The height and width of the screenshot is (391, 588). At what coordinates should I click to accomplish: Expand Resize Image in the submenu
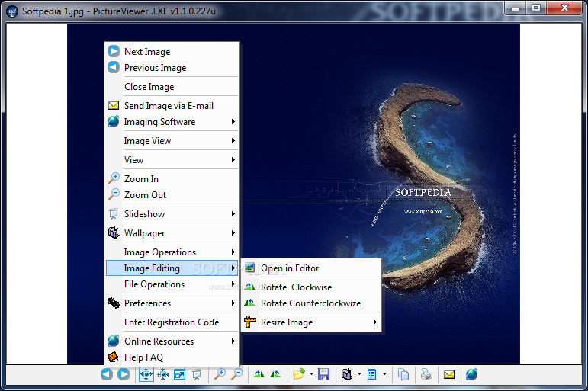tap(311, 322)
